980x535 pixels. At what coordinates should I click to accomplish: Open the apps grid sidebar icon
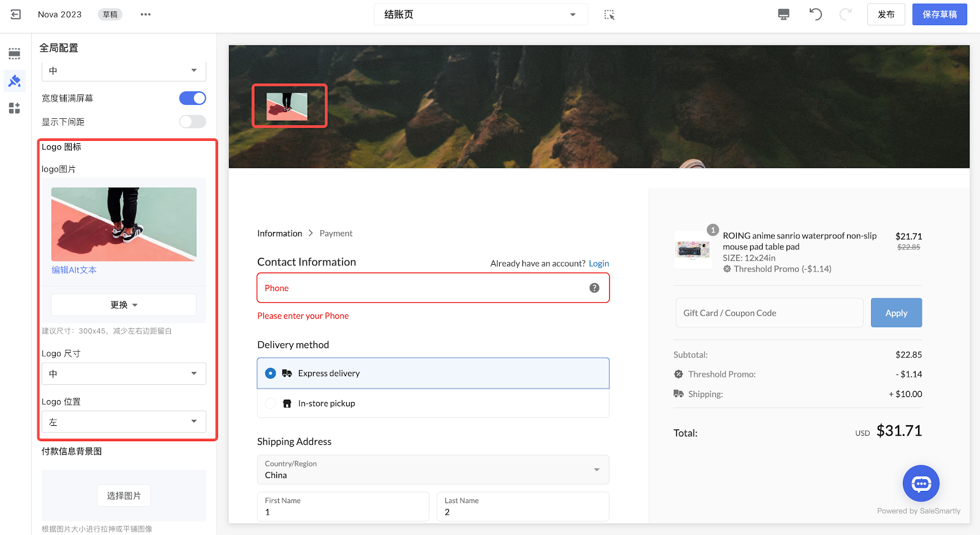coord(15,108)
